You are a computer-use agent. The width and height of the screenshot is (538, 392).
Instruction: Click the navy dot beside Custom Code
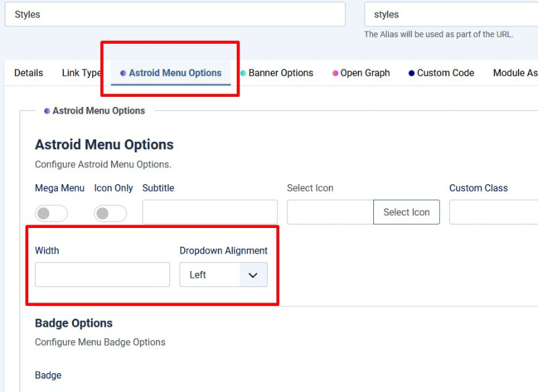click(412, 73)
